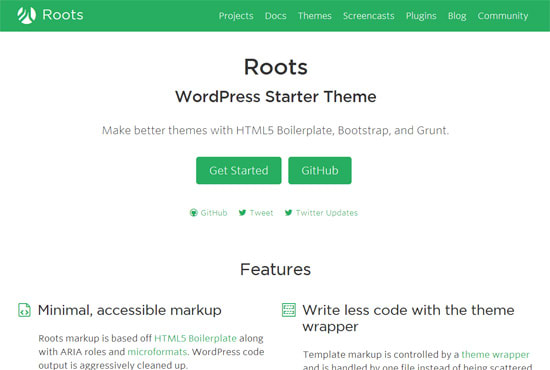The image size is (550, 370).
Task: Click the Tweet link
Action: 261,213
